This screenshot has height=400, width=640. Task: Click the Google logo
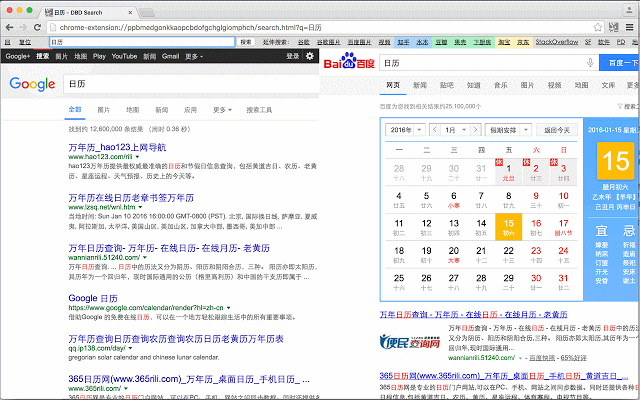pyautogui.click(x=32, y=84)
